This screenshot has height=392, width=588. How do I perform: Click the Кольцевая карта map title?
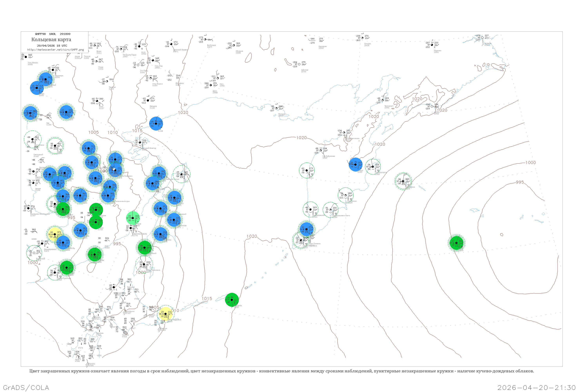click(x=51, y=40)
